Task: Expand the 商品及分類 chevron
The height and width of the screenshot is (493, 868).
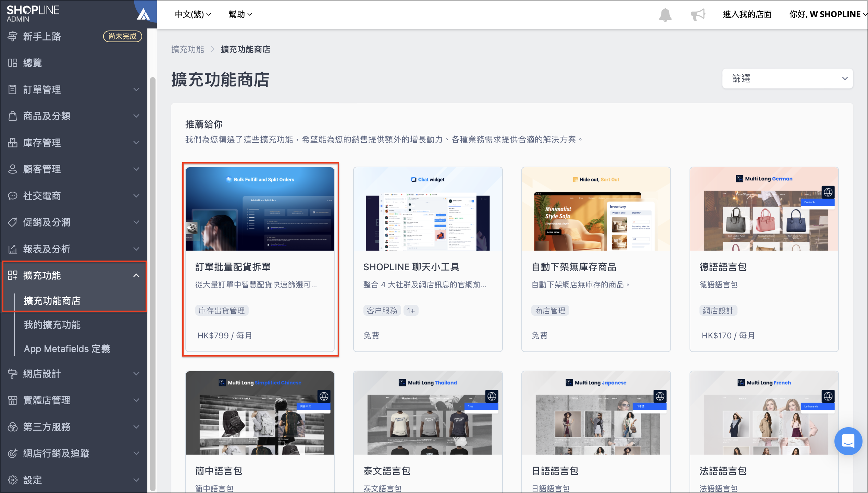Action: [x=136, y=116]
